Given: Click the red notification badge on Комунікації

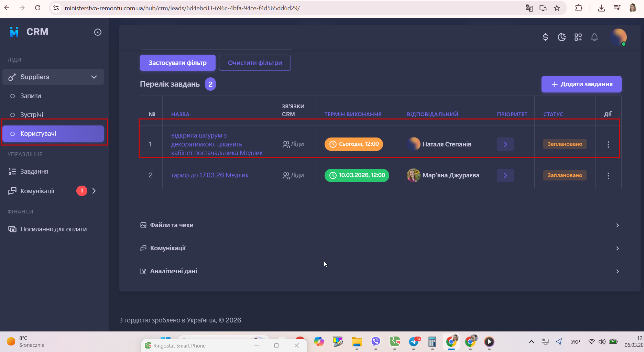Looking at the screenshot, I should (81, 191).
